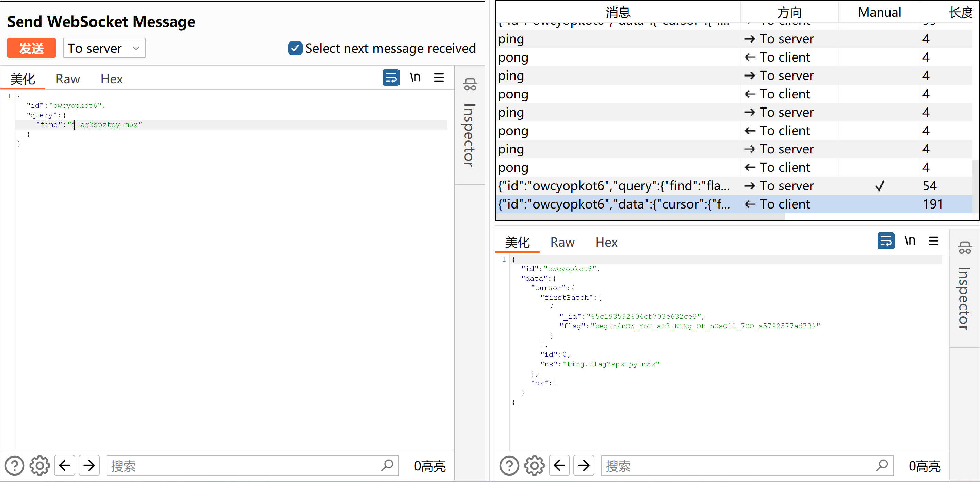Image resolution: width=980 pixels, height=482 pixels.
Task: Open the help question-mark icon below message editor
Action: click(x=14, y=465)
